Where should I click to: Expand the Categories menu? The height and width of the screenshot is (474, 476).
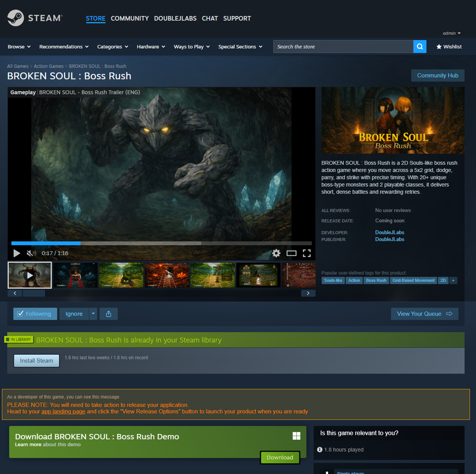(x=112, y=47)
